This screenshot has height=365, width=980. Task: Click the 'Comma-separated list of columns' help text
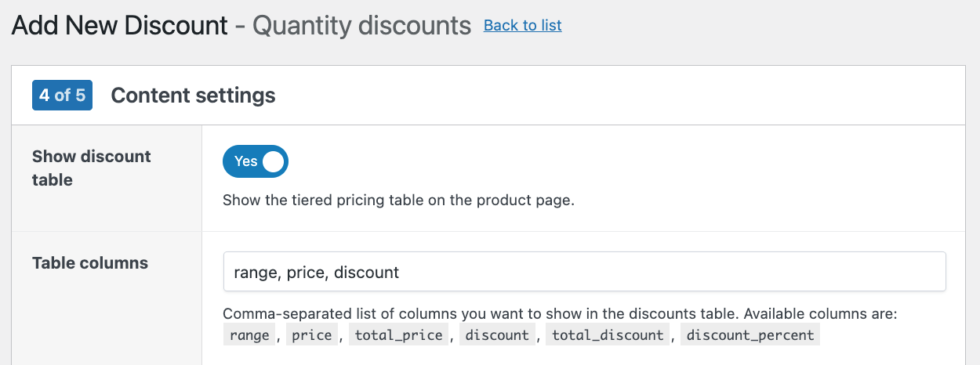(559, 314)
